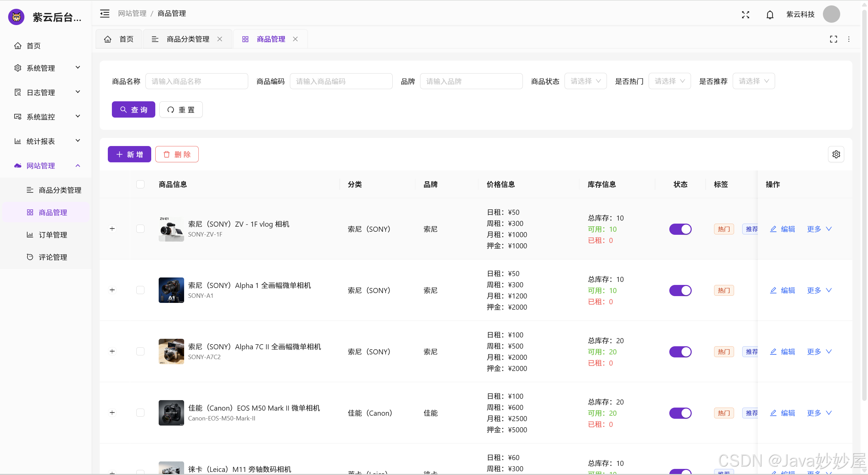Switch to the 商品分类管理 tab

(x=188, y=39)
